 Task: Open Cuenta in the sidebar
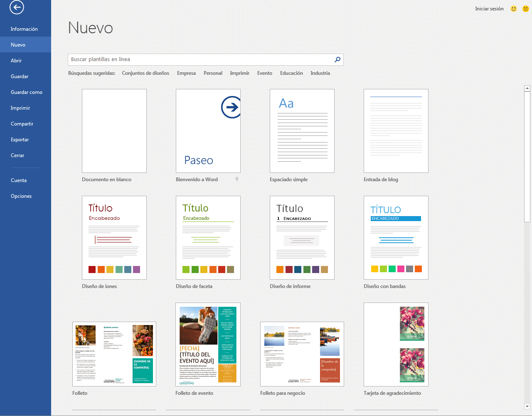tap(25, 180)
